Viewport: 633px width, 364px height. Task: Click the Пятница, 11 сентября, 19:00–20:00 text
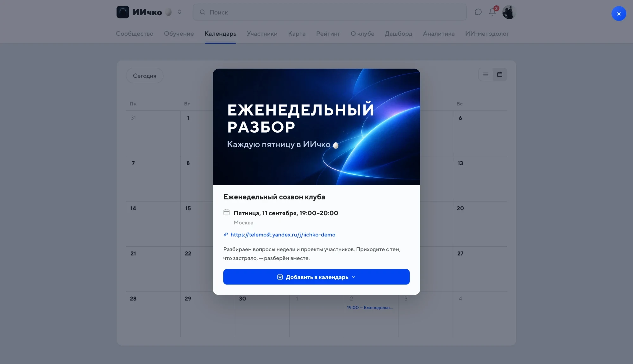[286, 213]
